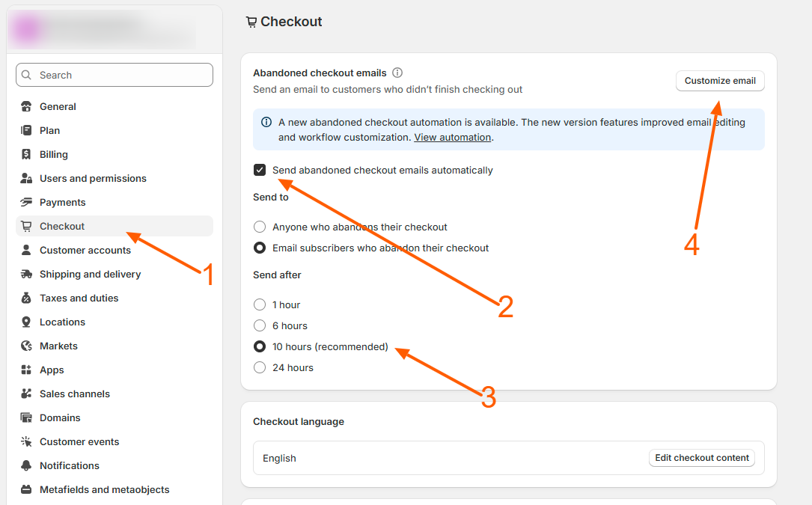The width and height of the screenshot is (812, 505).
Task: Click the Notifications bell icon
Action: coord(26,465)
